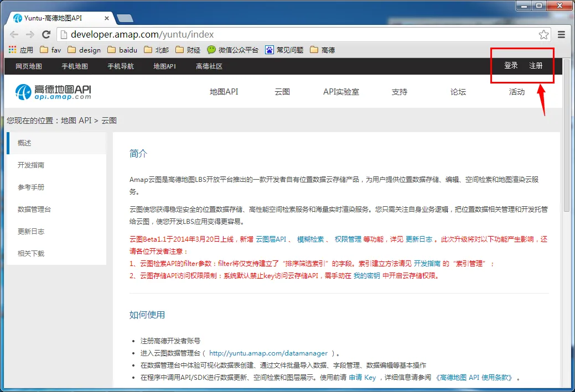Screen dimensions: 575x392
Task: Click 云图 in the breadcrumb
Action: point(109,121)
